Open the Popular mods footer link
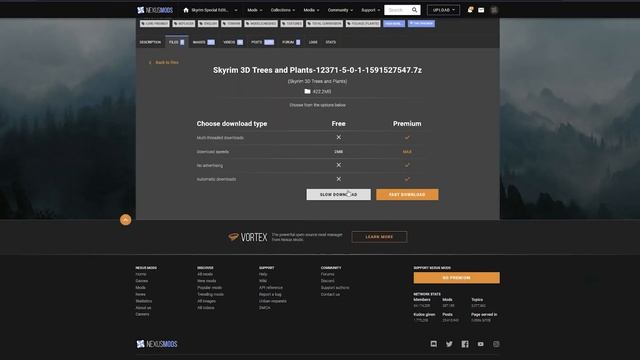This screenshot has width=640, height=360. (209, 288)
